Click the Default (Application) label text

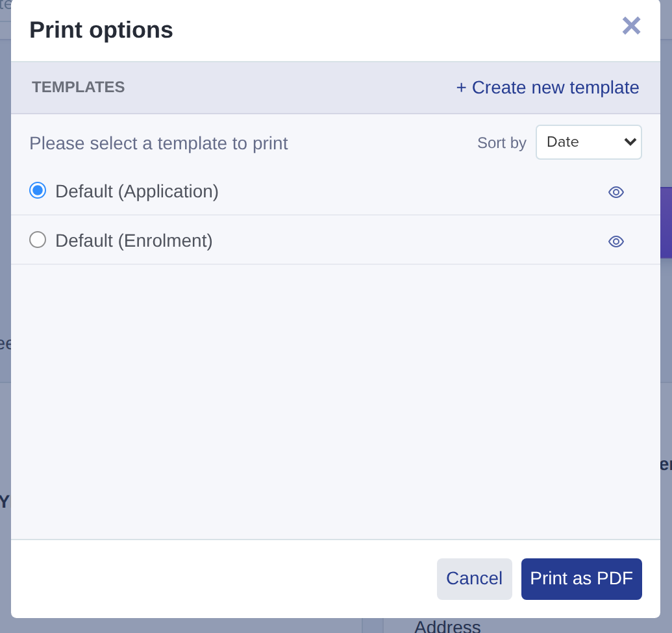tap(137, 192)
